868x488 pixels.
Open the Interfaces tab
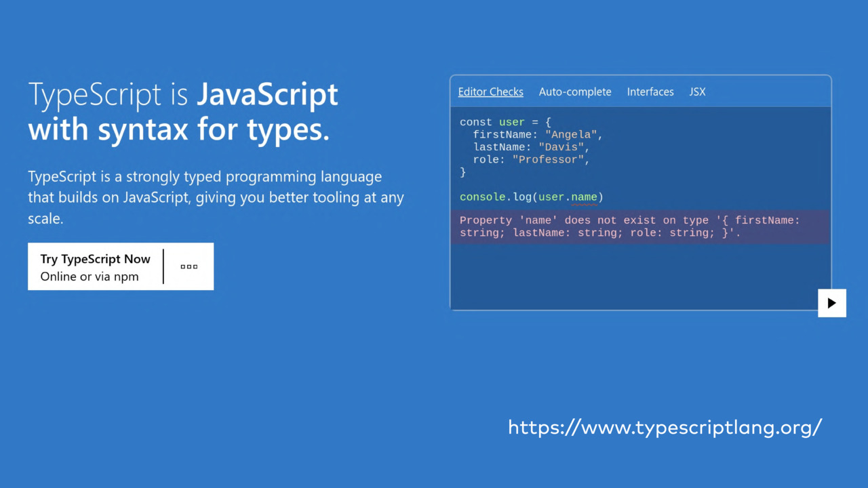[x=650, y=91]
